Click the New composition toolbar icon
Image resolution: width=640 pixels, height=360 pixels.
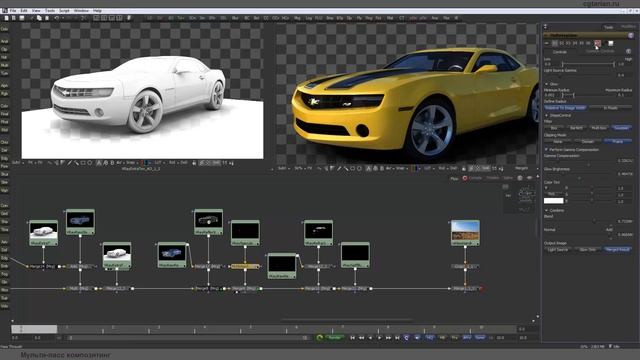[7, 18]
